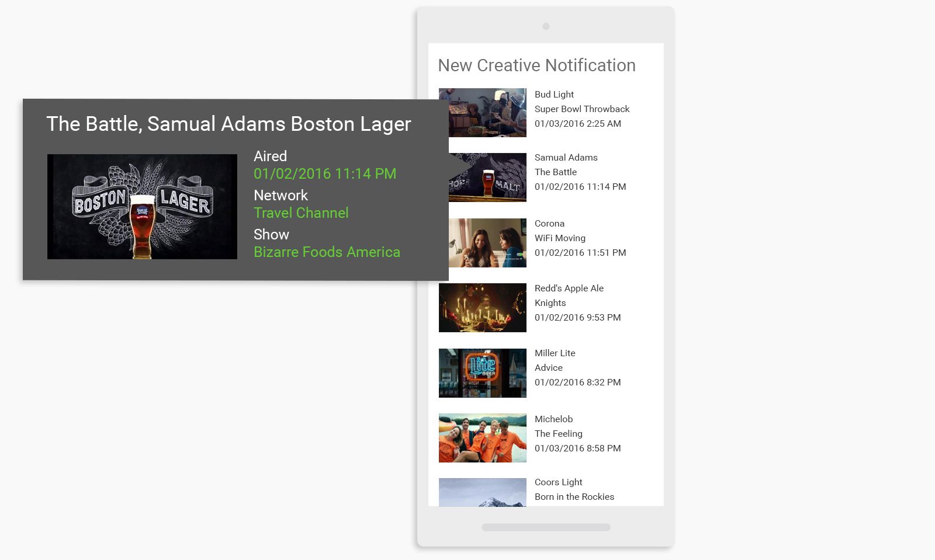Open the Michelob The Feeling thumbnail
Image resolution: width=935 pixels, height=560 pixels.
point(483,438)
